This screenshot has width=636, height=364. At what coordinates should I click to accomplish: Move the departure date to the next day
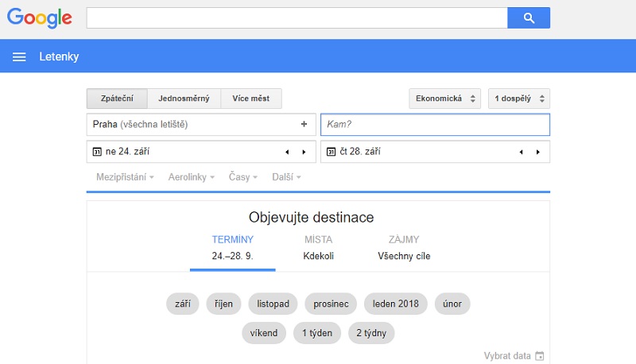pyautogui.click(x=304, y=152)
